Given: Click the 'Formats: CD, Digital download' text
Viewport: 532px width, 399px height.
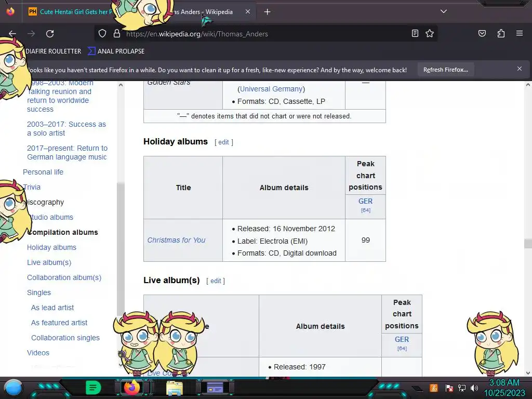Looking at the screenshot, I should tap(287, 254).
